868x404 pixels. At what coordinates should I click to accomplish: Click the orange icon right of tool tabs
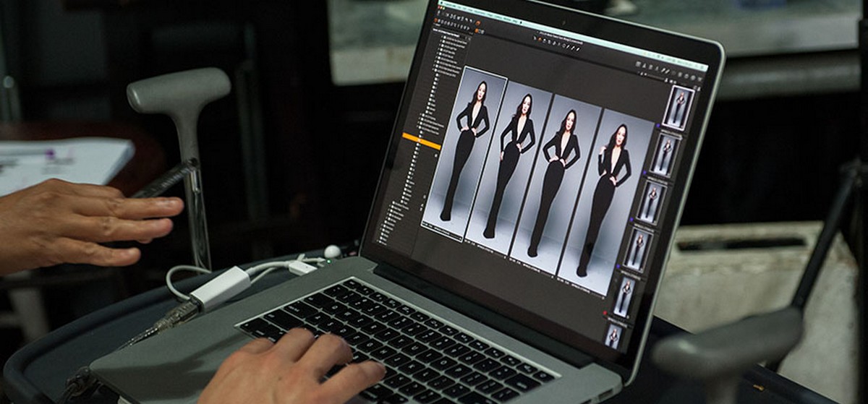[477, 24]
